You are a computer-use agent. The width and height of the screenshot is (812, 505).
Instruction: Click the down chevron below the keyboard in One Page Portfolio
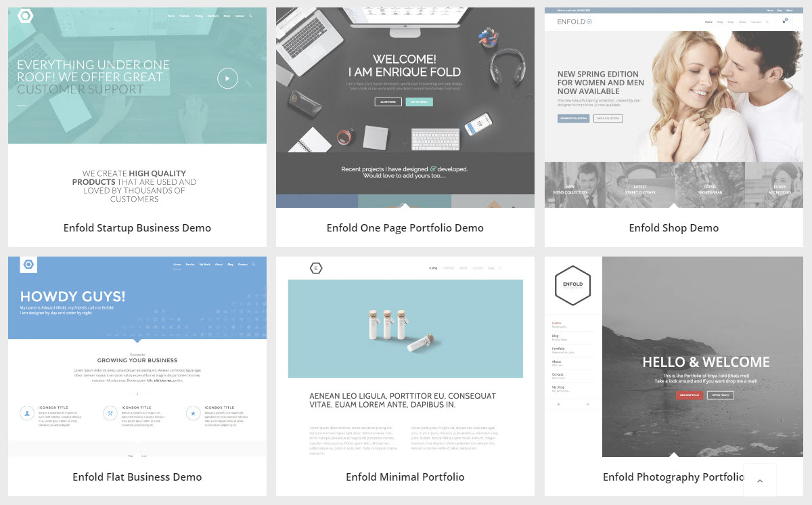tap(405, 143)
